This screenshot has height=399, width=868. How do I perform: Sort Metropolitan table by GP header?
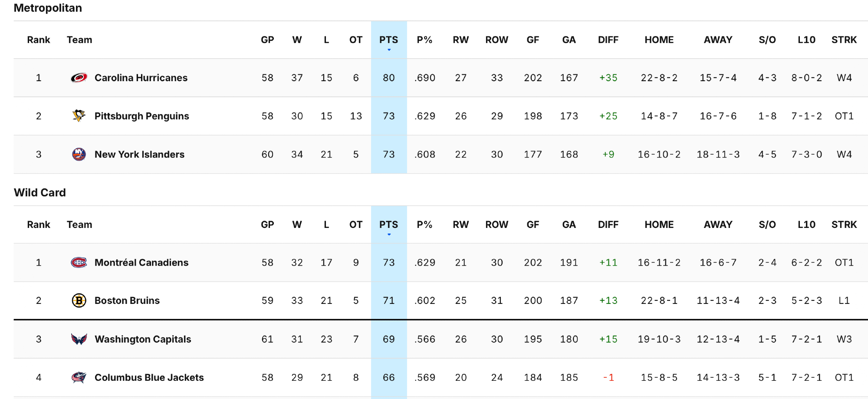(267, 40)
